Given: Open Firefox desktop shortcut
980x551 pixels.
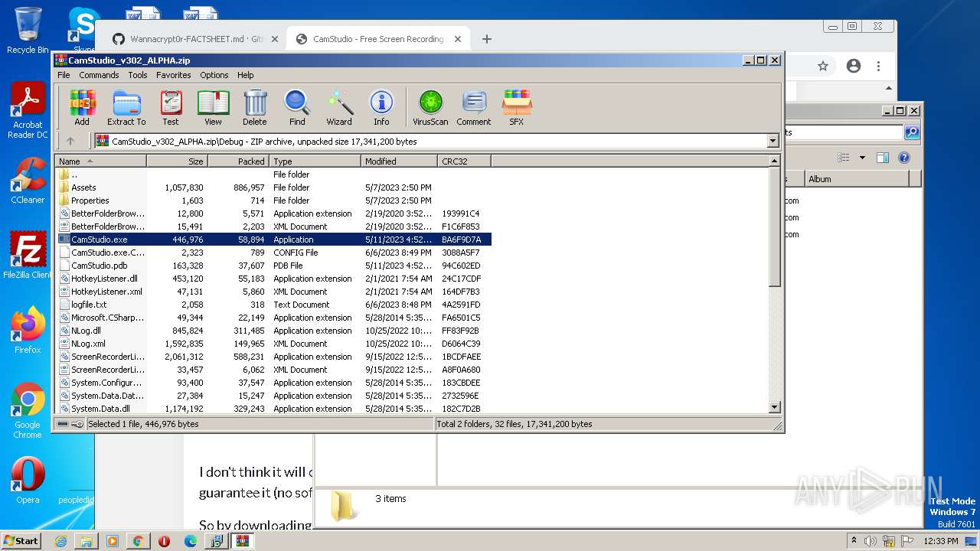Looking at the screenshot, I should coord(28,331).
